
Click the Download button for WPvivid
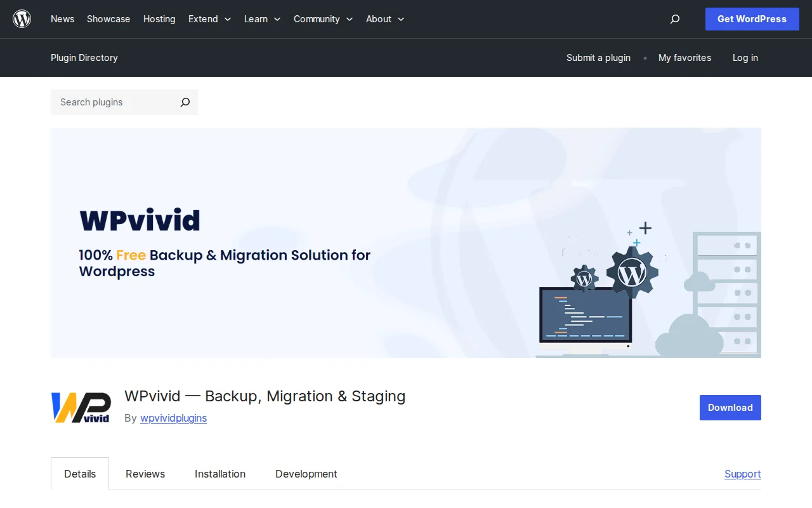coord(730,408)
